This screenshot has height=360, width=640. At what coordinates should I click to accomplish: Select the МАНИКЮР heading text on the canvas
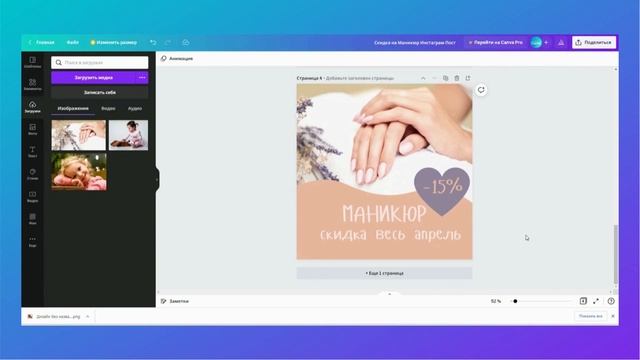tap(384, 213)
